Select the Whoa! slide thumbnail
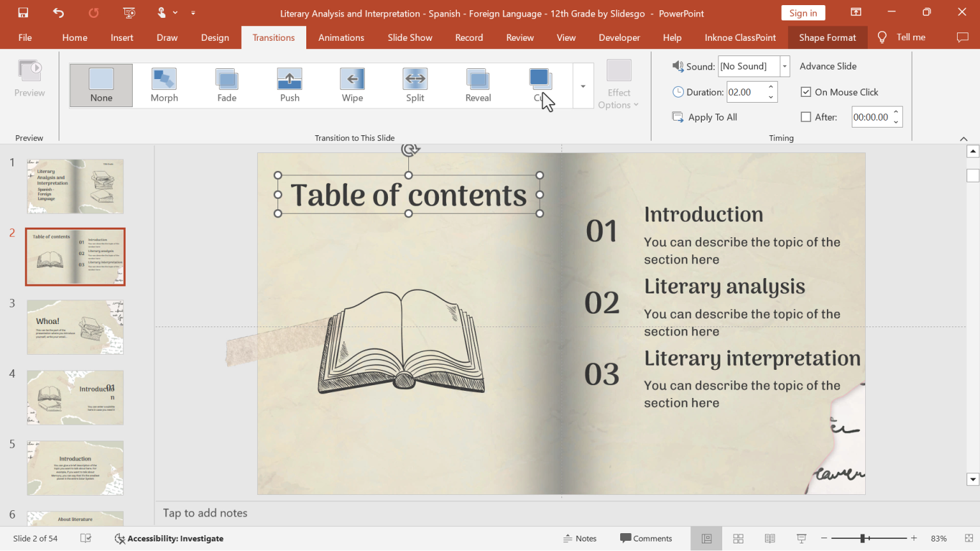 [75, 327]
